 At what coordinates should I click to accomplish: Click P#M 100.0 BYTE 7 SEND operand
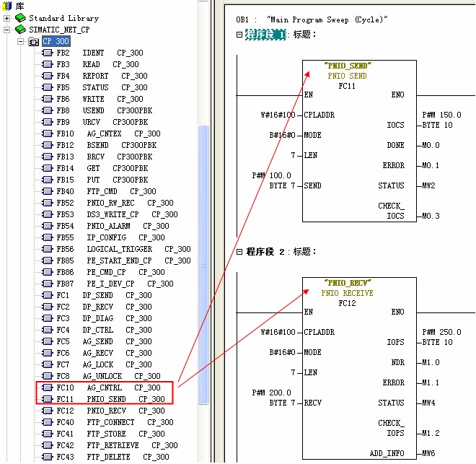point(273,180)
